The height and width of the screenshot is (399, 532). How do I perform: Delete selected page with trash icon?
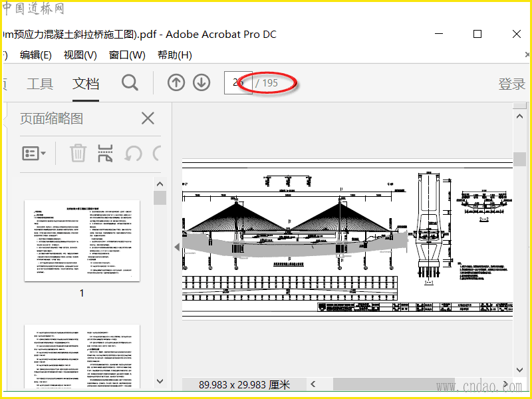(78, 154)
